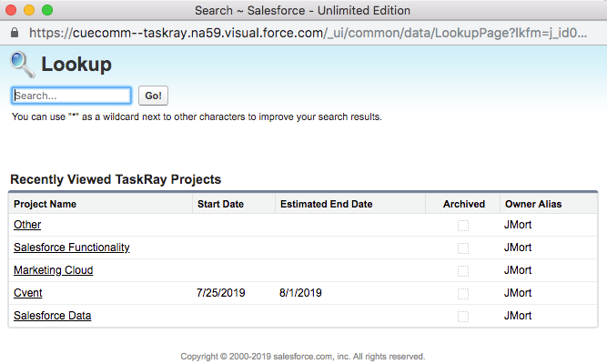Pick the Cvent project link
607x364 pixels.
(28, 293)
